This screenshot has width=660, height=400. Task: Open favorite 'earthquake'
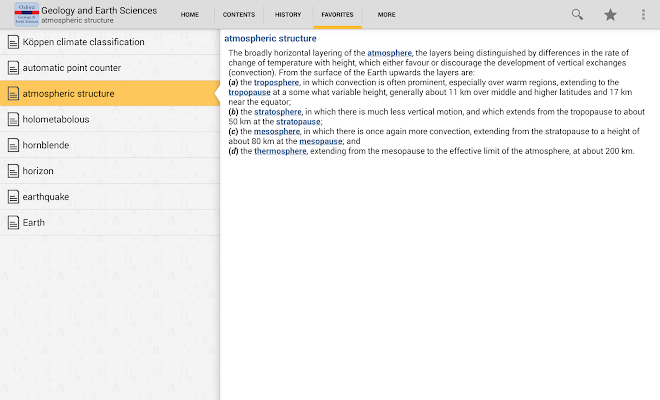110,197
